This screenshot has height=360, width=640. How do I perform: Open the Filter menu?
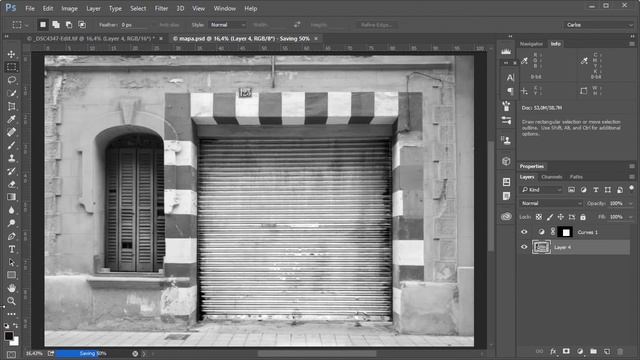(161, 9)
